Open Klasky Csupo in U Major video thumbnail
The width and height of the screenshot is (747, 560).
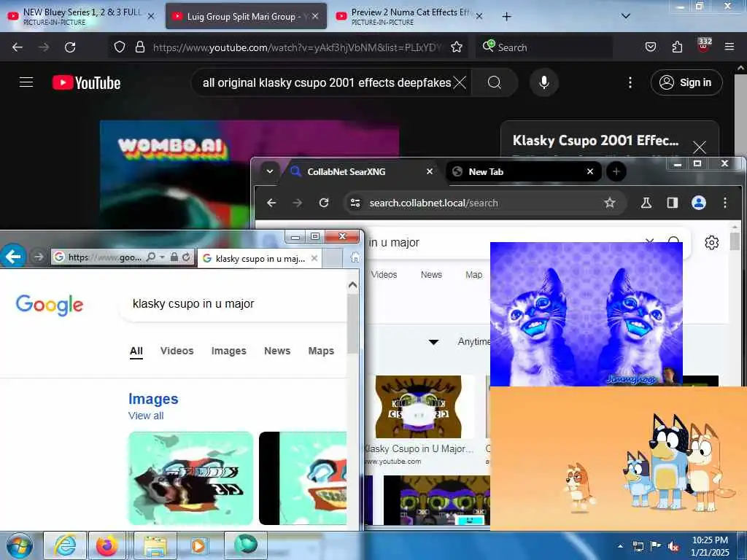(418, 407)
